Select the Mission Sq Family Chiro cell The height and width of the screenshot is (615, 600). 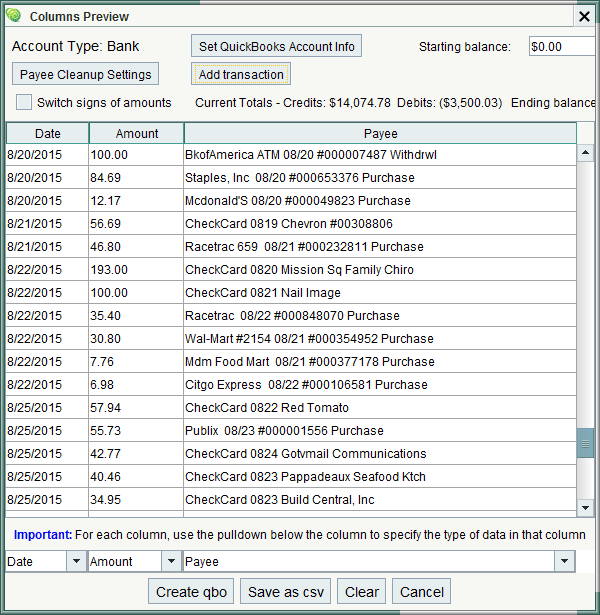(380, 269)
